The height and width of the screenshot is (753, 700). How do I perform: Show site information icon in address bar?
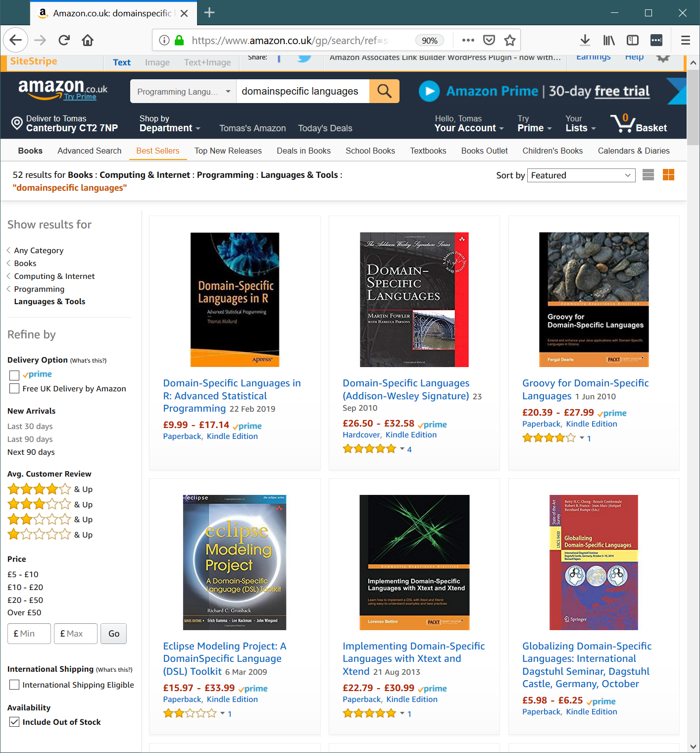click(164, 40)
